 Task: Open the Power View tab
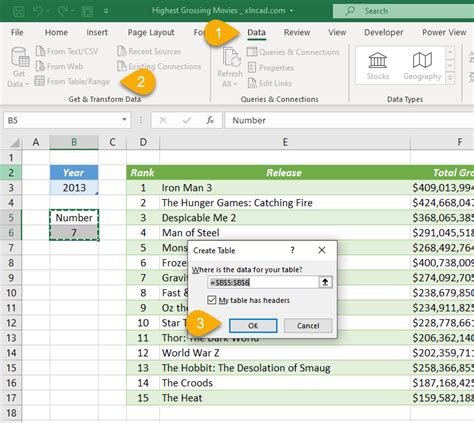(444, 32)
